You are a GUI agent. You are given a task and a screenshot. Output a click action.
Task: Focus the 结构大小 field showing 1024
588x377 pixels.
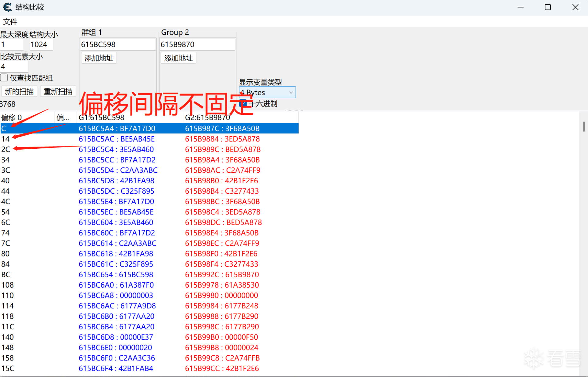[x=41, y=45]
